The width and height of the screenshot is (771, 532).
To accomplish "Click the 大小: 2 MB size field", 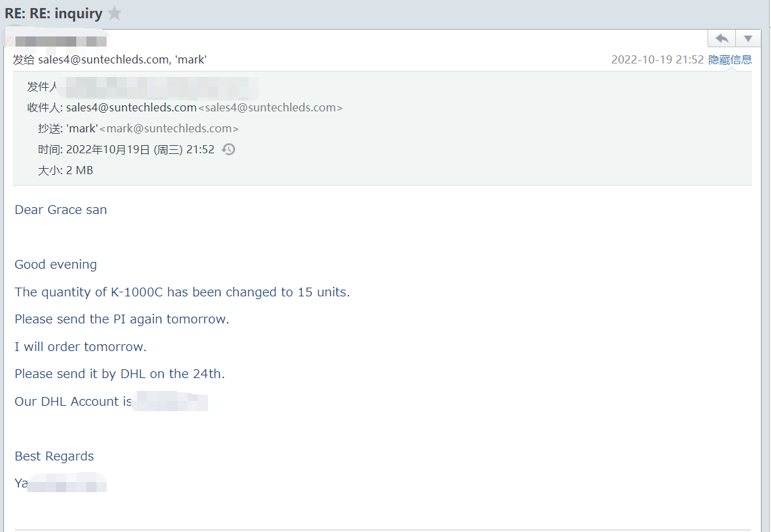I will 65,170.
